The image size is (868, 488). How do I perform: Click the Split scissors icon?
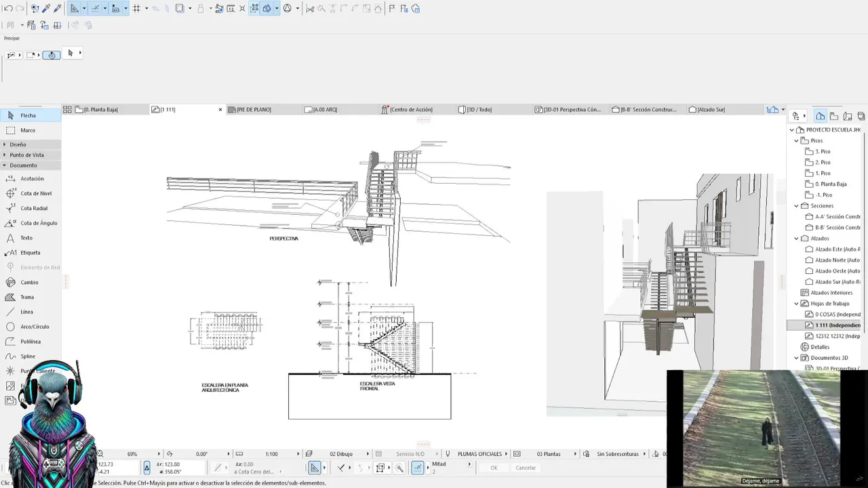point(310,9)
